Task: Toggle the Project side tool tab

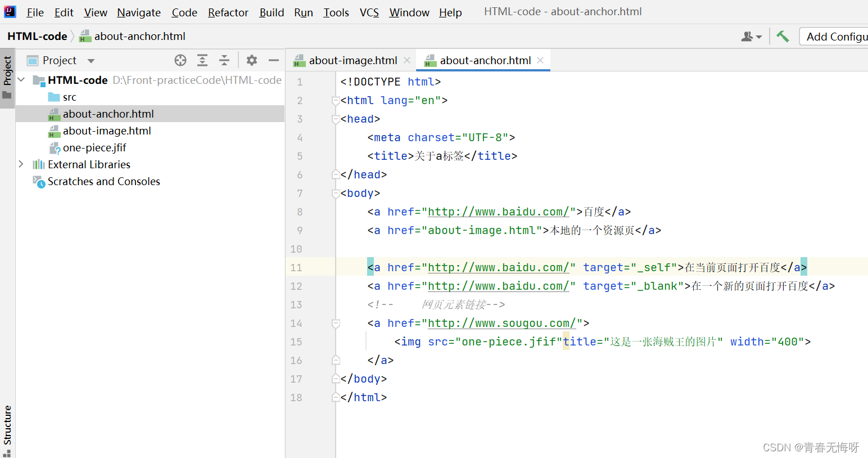Action: pos(7,78)
